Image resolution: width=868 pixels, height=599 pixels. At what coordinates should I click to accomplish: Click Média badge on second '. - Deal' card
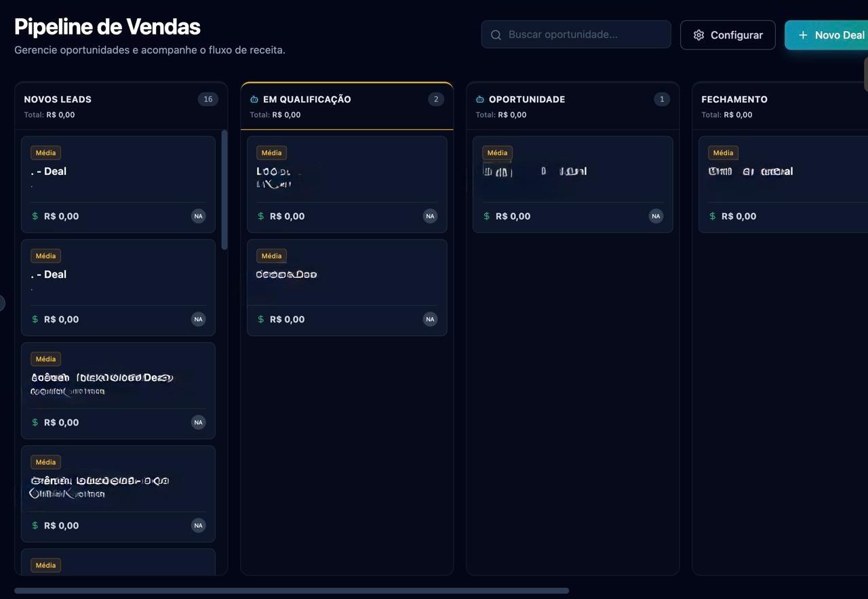tap(45, 256)
